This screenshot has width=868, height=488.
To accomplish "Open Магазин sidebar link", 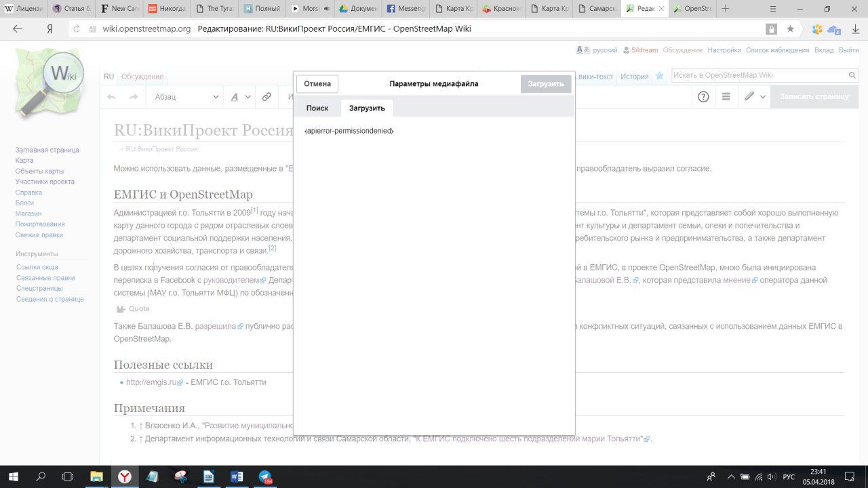I will (x=28, y=213).
